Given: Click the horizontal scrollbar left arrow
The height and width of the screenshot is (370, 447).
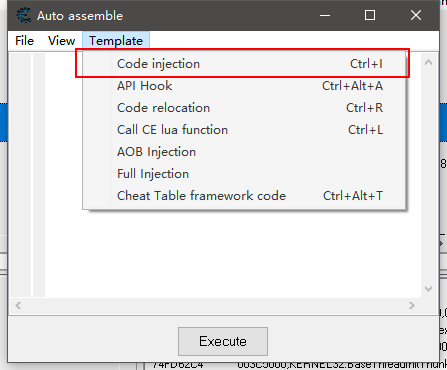Looking at the screenshot, I should click(18, 305).
